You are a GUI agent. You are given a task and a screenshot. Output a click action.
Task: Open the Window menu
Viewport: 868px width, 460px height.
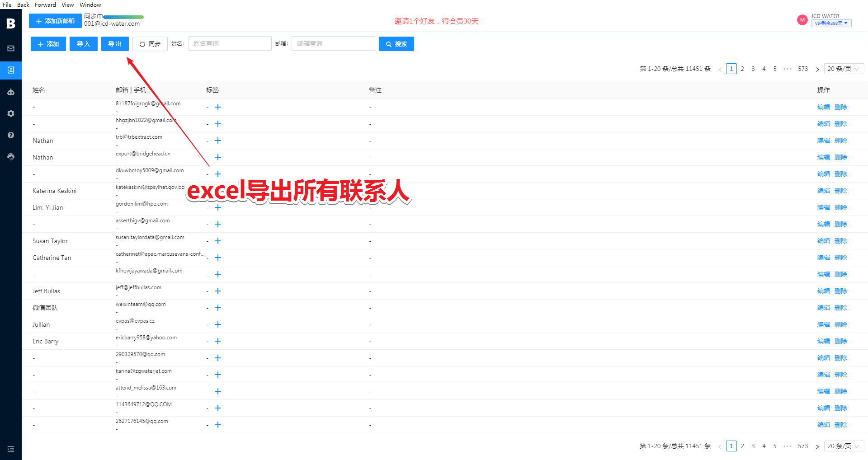pyautogui.click(x=90, y=5)
